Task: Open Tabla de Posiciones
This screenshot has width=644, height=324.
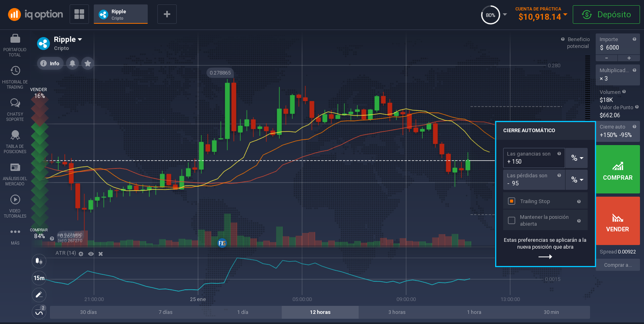Action: pyautogui.click(x=15, y=142)
